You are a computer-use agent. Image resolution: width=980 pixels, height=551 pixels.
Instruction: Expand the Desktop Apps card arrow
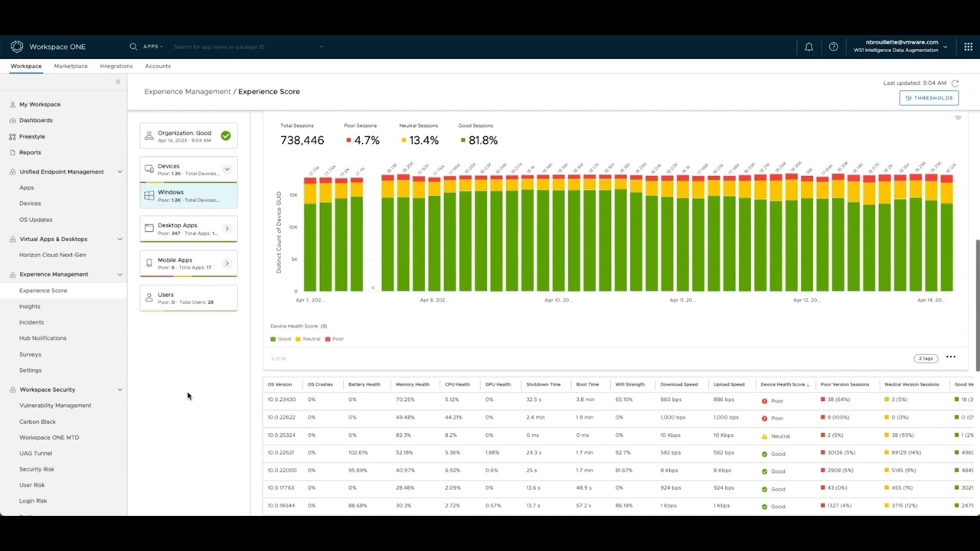click(x=227, y=229)
